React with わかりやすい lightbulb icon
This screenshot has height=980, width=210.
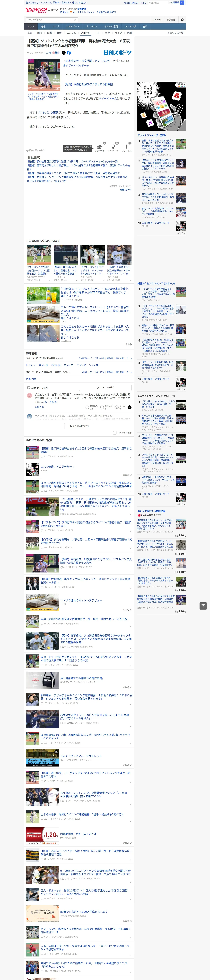pos(113,147)
